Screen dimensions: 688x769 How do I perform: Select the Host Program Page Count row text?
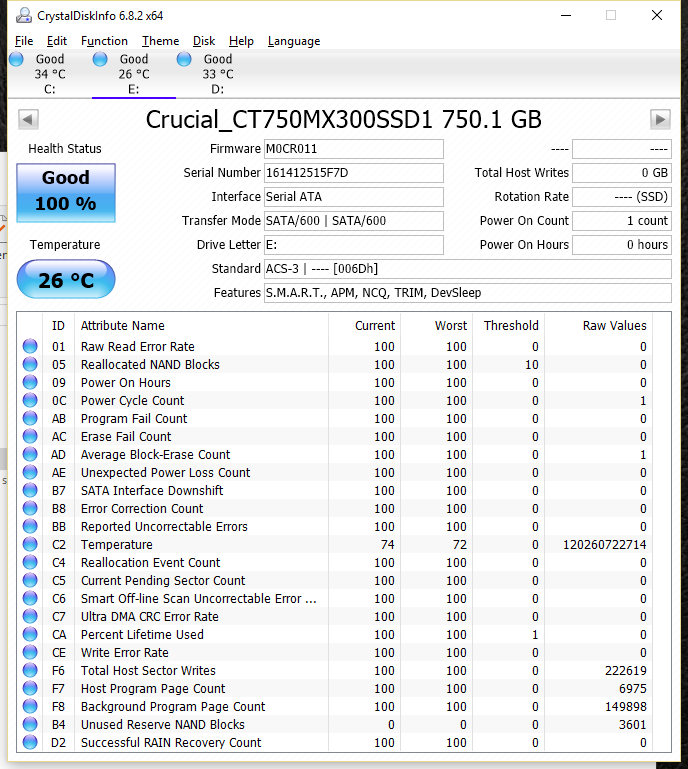click(153, 689)
